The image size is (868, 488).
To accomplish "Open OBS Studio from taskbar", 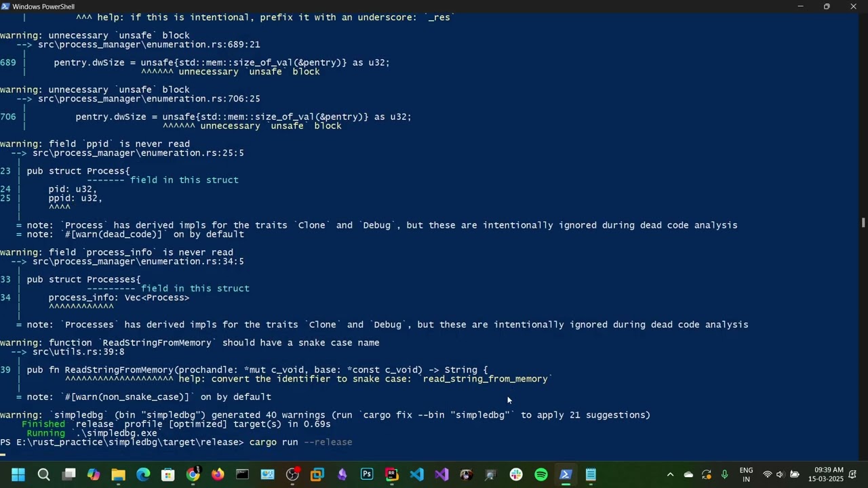I will pyautogui.click(x=292, y=474).
